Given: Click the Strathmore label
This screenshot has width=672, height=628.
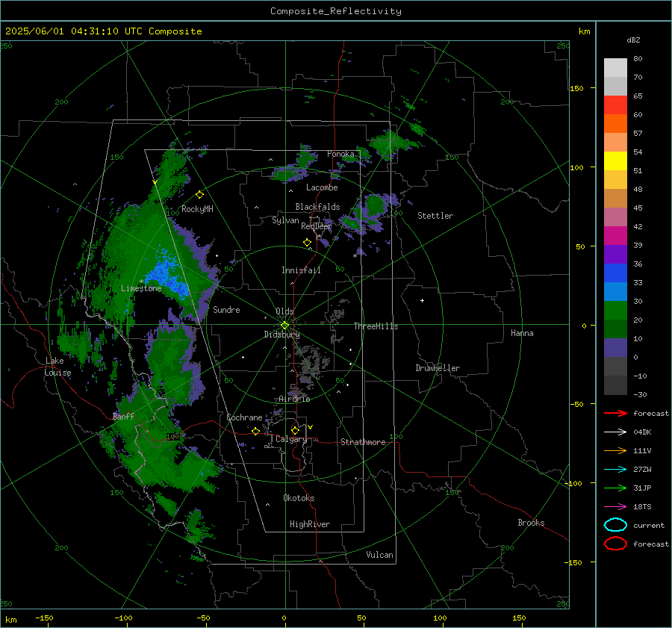Looking at the screenshot, I should pos(363,442).
